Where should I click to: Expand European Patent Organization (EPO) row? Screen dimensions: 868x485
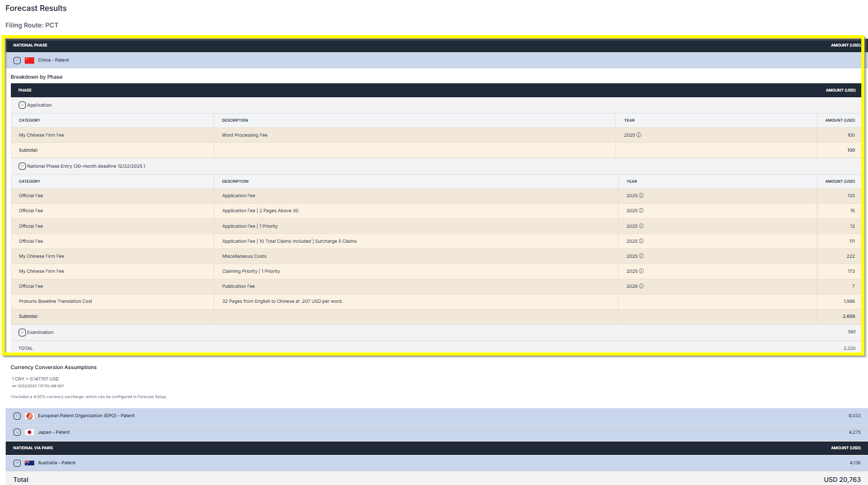click(17, 416)
